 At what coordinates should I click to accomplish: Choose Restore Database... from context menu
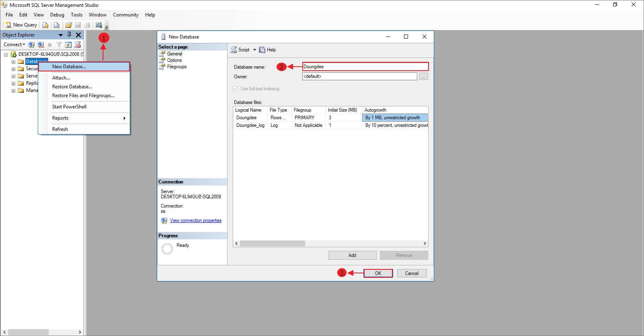pyautogui.click(x=84, y=87)
